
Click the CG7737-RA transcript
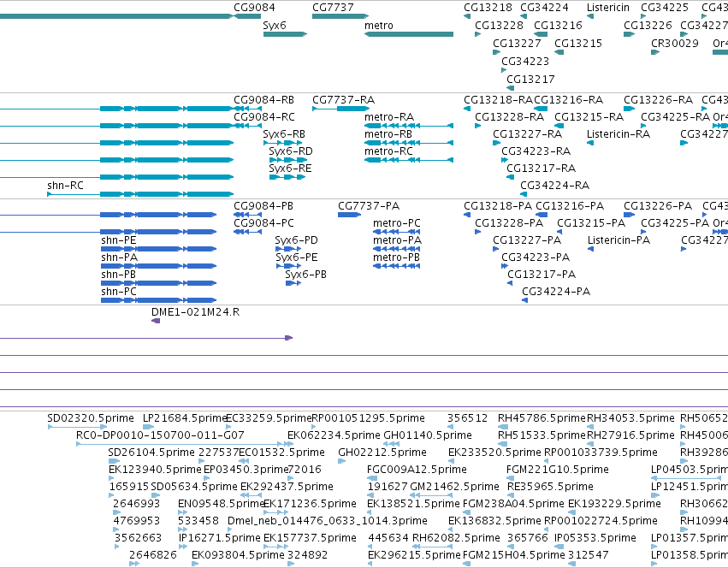pos(340,109)
